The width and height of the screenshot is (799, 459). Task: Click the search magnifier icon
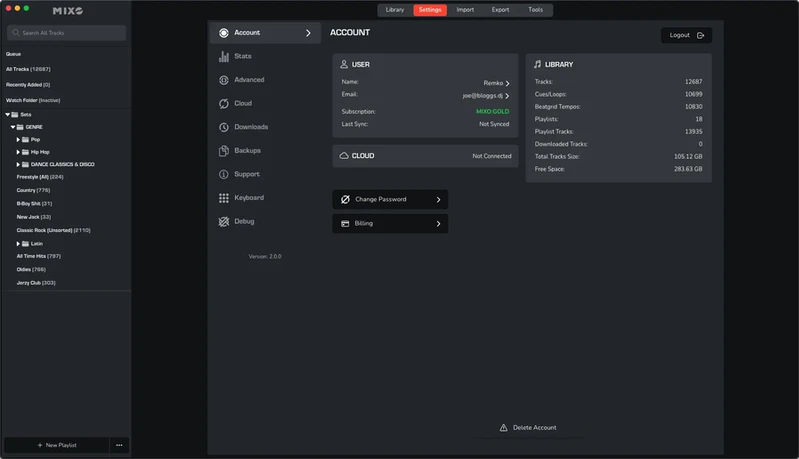coord(16,33)
